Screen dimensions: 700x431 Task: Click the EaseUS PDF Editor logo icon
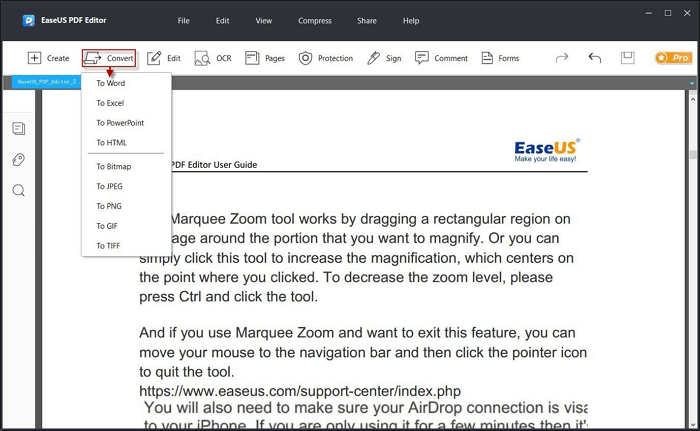(x=29, y=21)
